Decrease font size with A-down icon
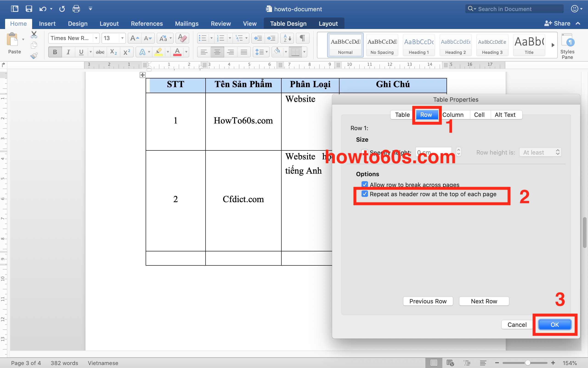Viewport: 588px width, 368px height. tap(148, 38)
